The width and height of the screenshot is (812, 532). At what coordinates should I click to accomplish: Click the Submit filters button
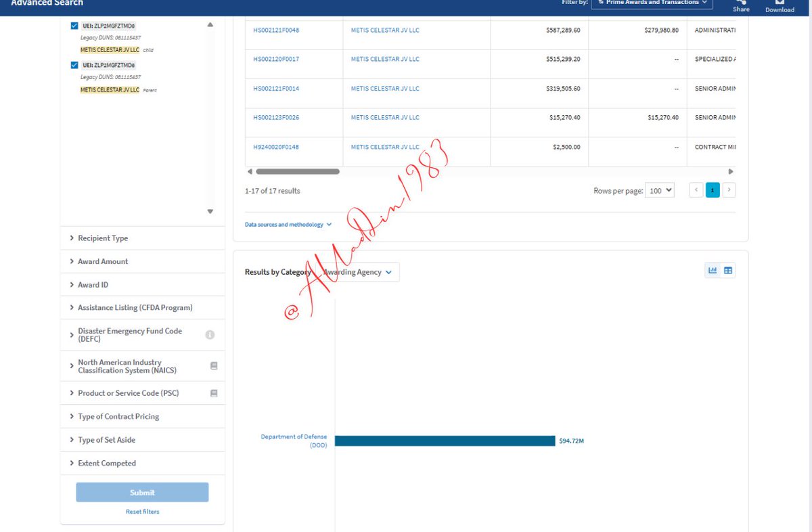coord(142,492)
